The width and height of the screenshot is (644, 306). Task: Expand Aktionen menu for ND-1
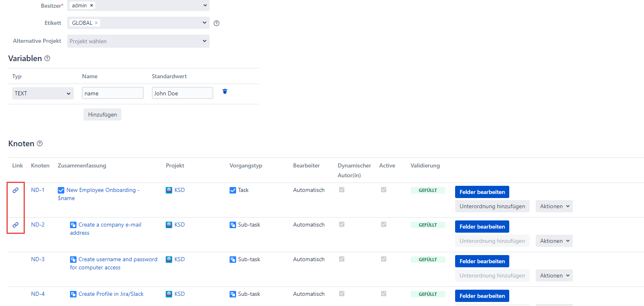(554, 206)
